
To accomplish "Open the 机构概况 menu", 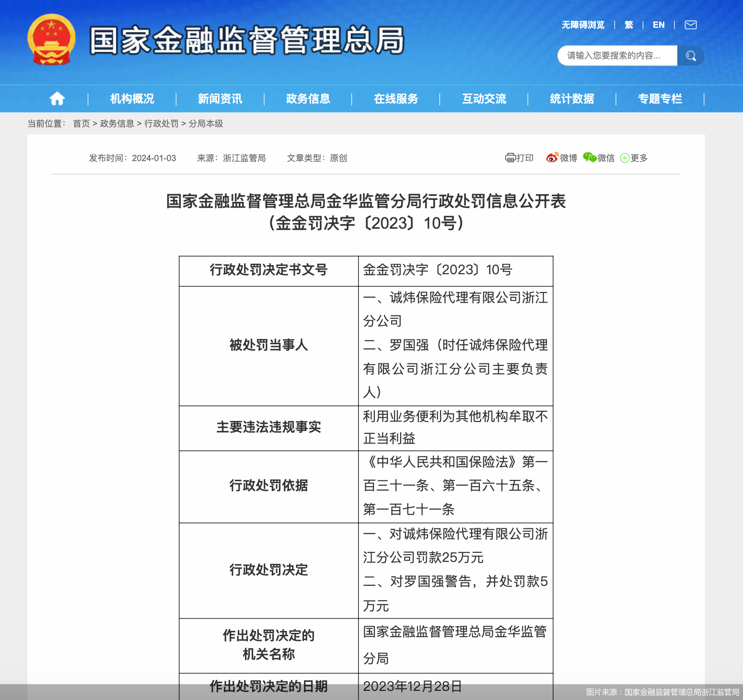I will pos(132,99).
